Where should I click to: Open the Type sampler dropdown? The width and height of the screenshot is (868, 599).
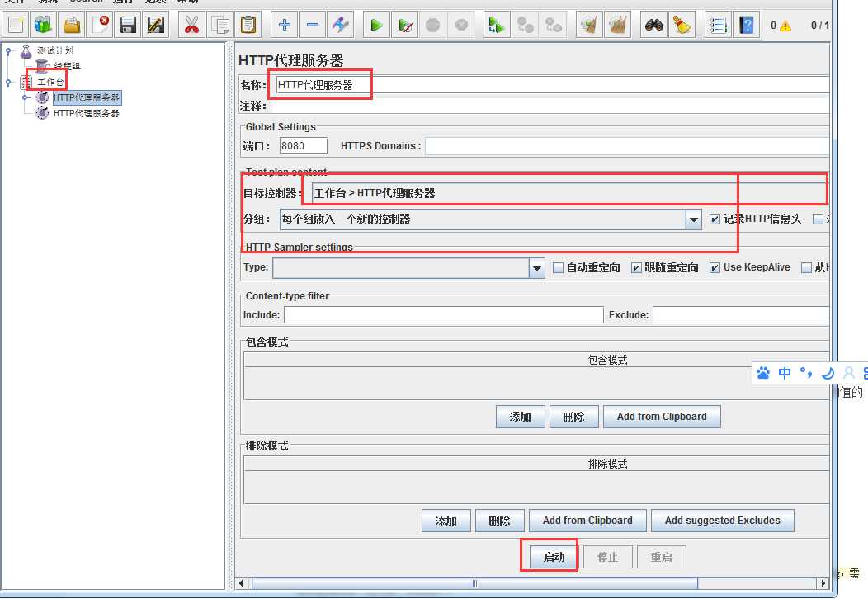(x=536, y=268)
